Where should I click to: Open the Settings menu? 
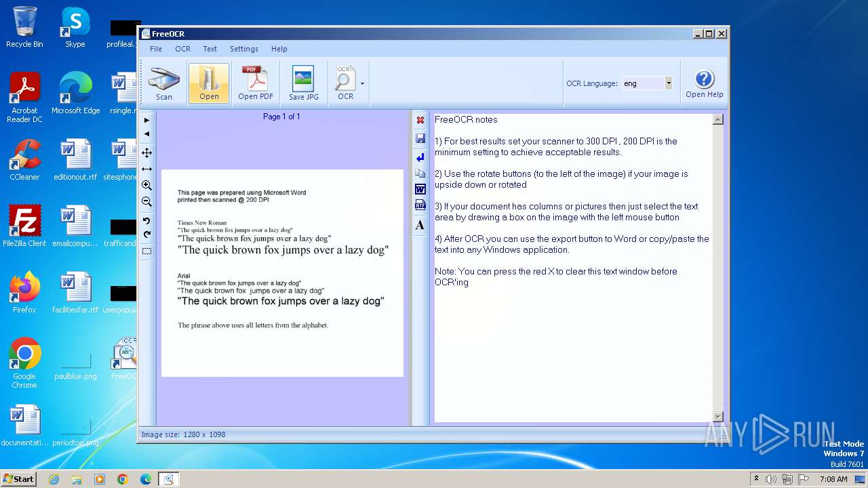244,49
